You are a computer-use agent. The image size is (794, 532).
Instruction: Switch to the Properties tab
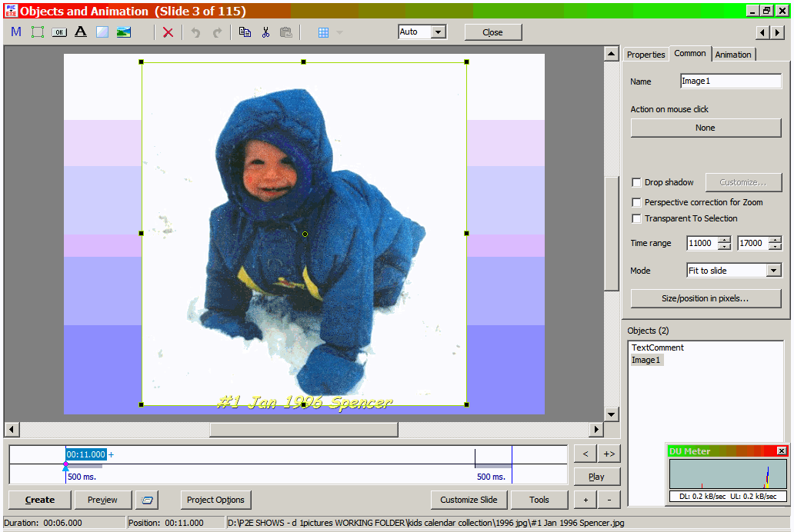click(x=646, y=54)
